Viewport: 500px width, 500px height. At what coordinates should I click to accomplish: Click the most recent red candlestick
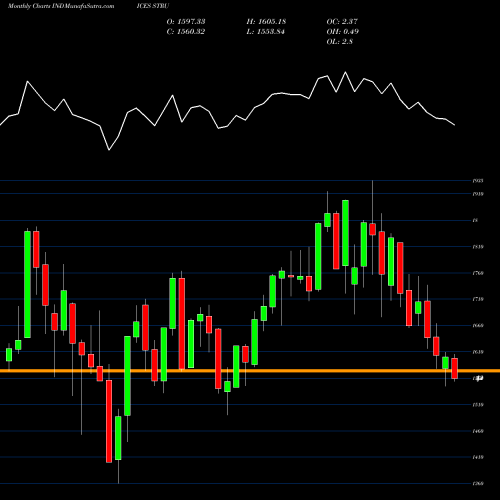[454, 368]
